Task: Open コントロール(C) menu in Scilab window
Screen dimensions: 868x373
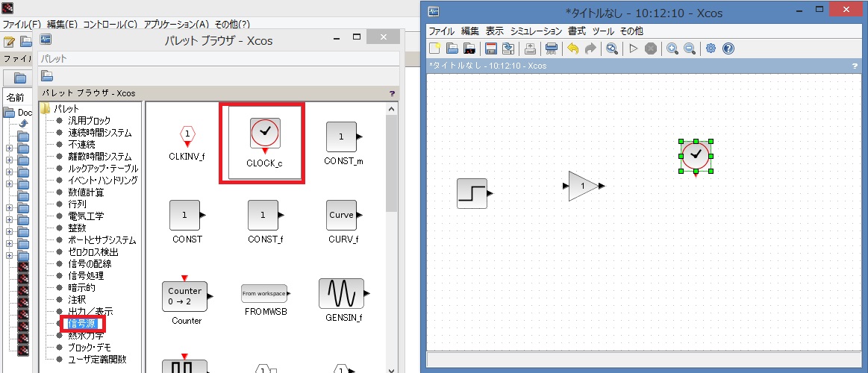Action: pos(110,25)
